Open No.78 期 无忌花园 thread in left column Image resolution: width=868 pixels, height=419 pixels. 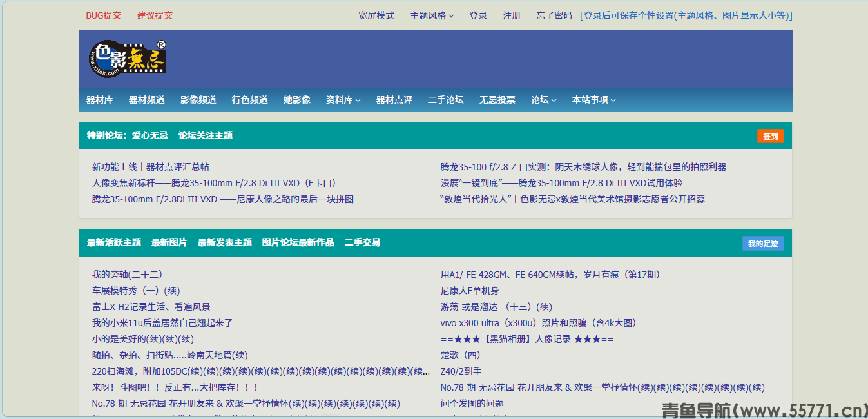190,404
